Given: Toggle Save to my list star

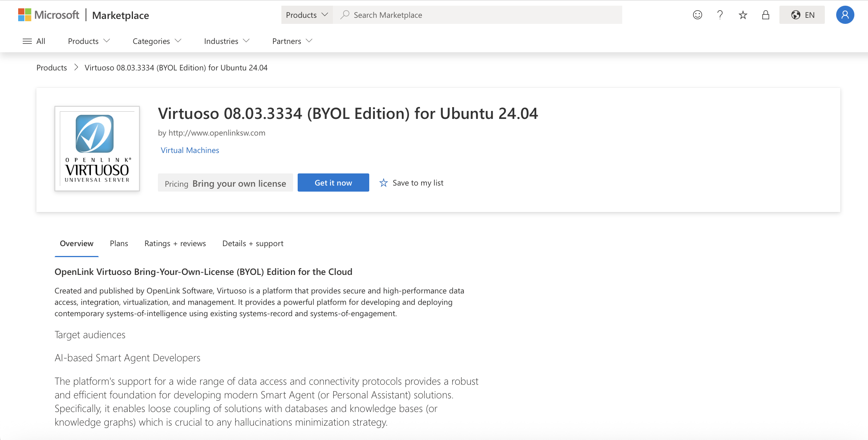Looking at the screenshot, I should 384,183.
